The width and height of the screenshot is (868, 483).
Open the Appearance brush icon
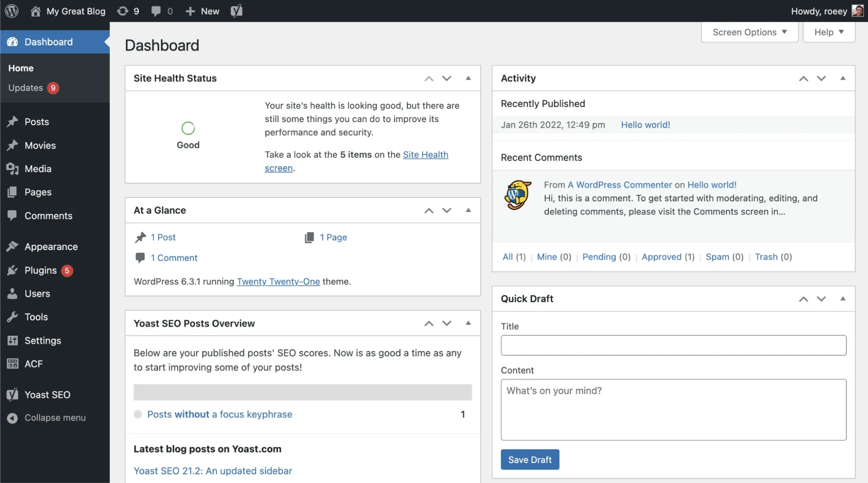(12, 246)
